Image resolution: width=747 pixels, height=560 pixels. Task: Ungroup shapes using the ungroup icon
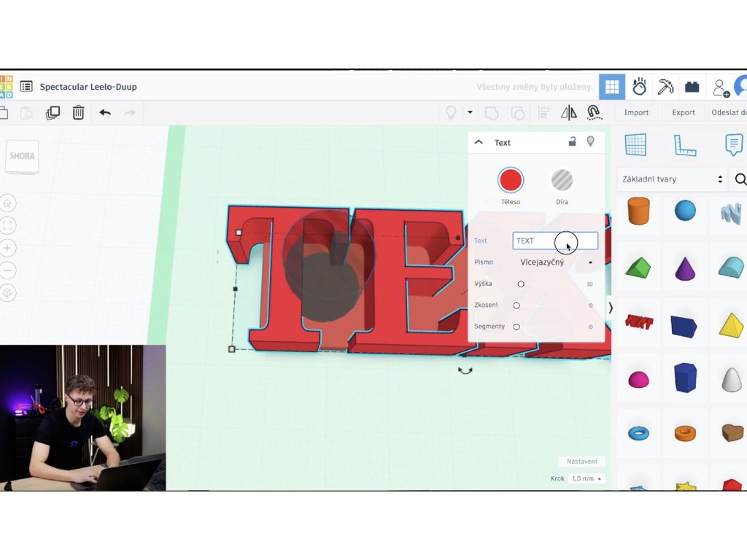[517, 113]
